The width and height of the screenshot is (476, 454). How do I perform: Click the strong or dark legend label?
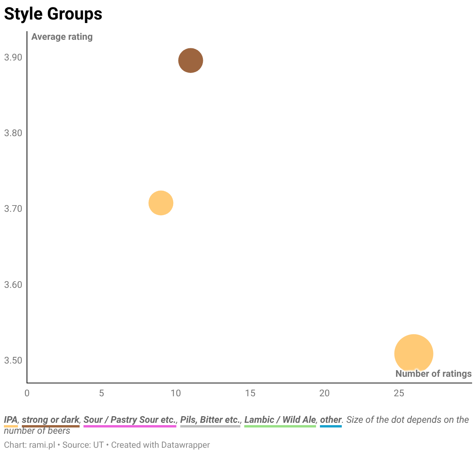(51, 420)
